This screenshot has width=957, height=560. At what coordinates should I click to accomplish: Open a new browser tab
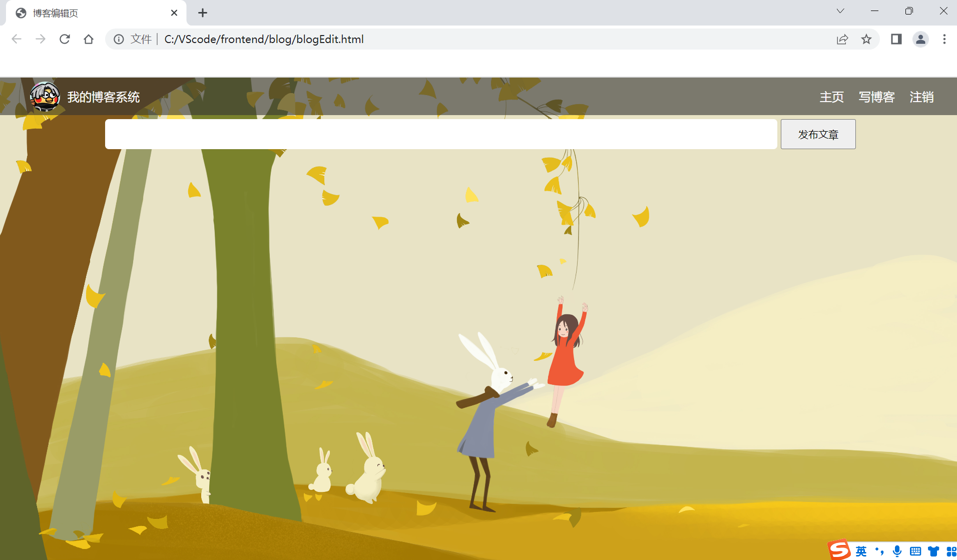pos(203,13)
